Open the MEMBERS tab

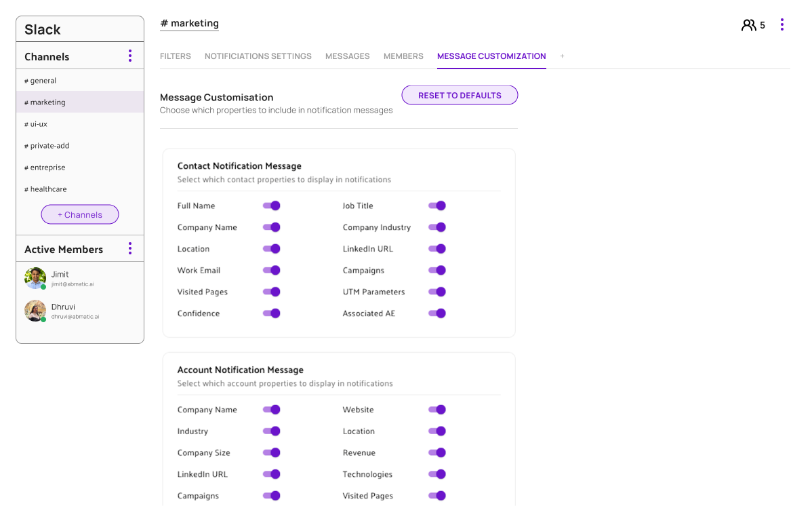[x=403, y=56]
